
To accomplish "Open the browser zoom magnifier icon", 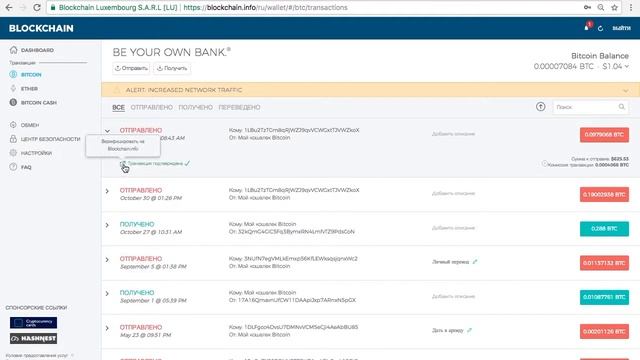I will [600, 7].
